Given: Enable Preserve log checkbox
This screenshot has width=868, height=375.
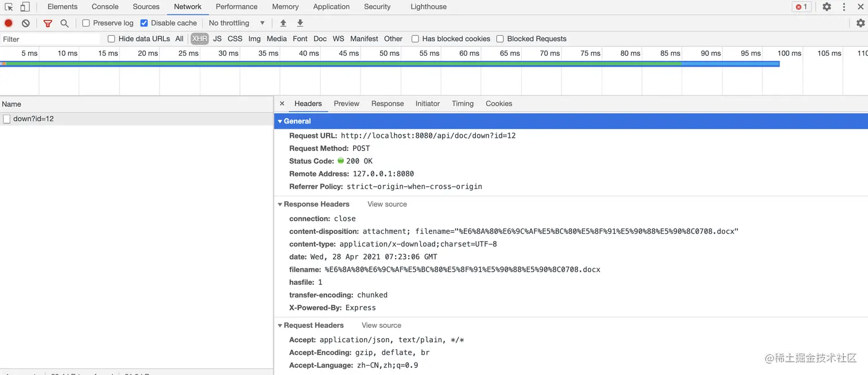Looking at the screenshot, I should click(86, 23).
